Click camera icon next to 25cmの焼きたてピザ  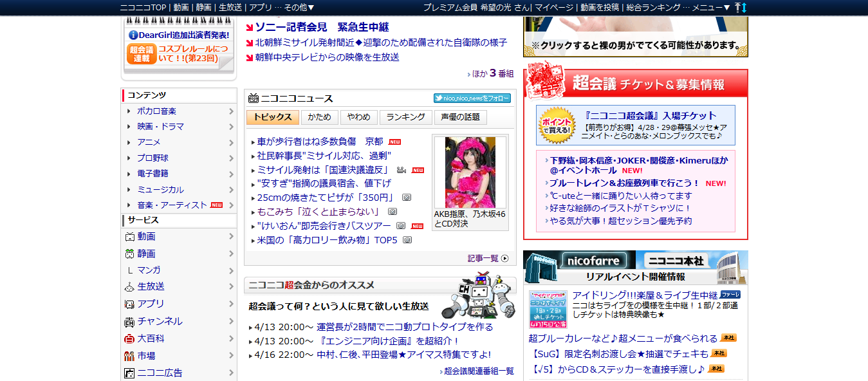[x=407, y=198]
